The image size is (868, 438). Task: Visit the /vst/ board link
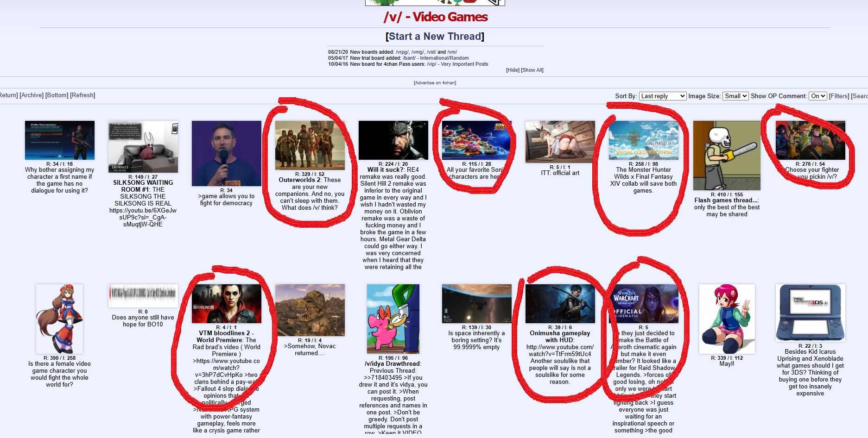coord(431,52)
